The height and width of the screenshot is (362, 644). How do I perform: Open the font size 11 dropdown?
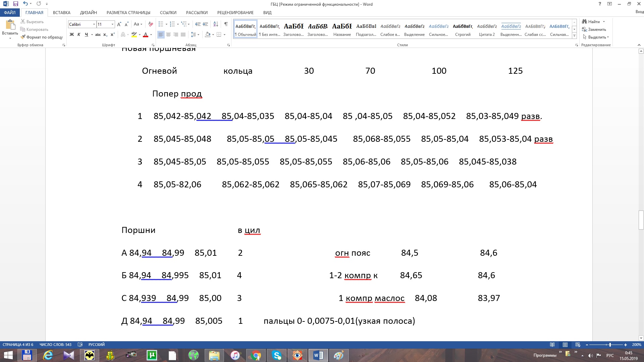pos(112,24)
